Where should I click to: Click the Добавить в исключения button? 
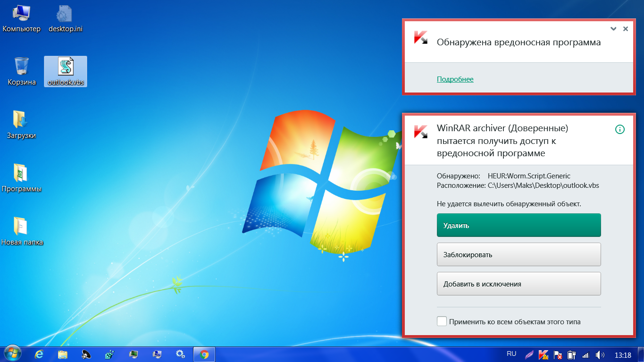click(x=519, y=284)
